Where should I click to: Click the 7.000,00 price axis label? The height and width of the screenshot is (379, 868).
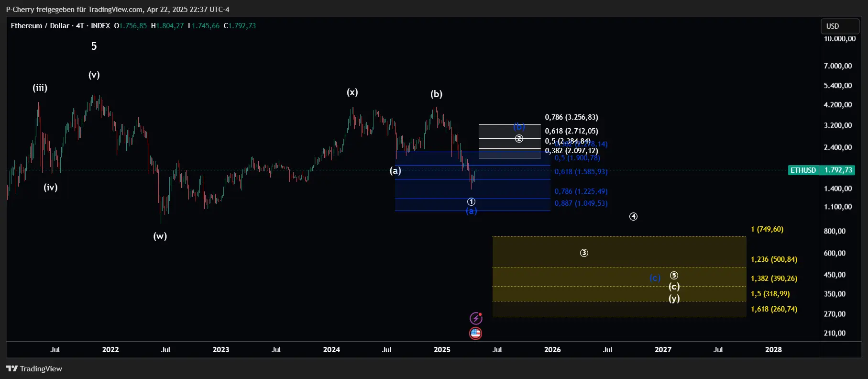coord(838,66)
